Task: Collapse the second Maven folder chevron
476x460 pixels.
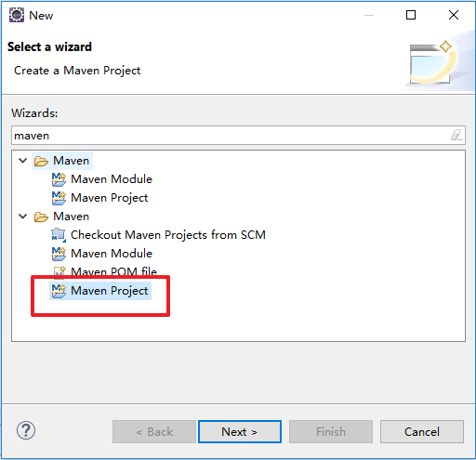Action: pyautogui.click(x=23, y=217)
